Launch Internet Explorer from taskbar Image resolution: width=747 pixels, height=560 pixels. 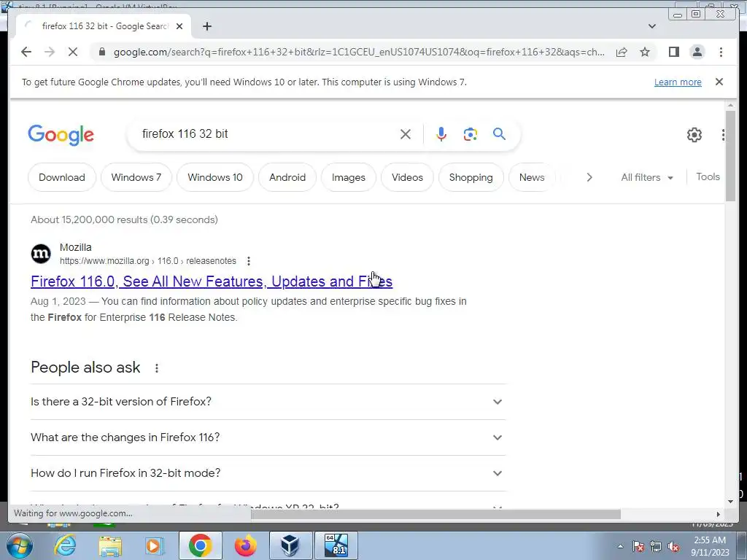pos(65,545)
